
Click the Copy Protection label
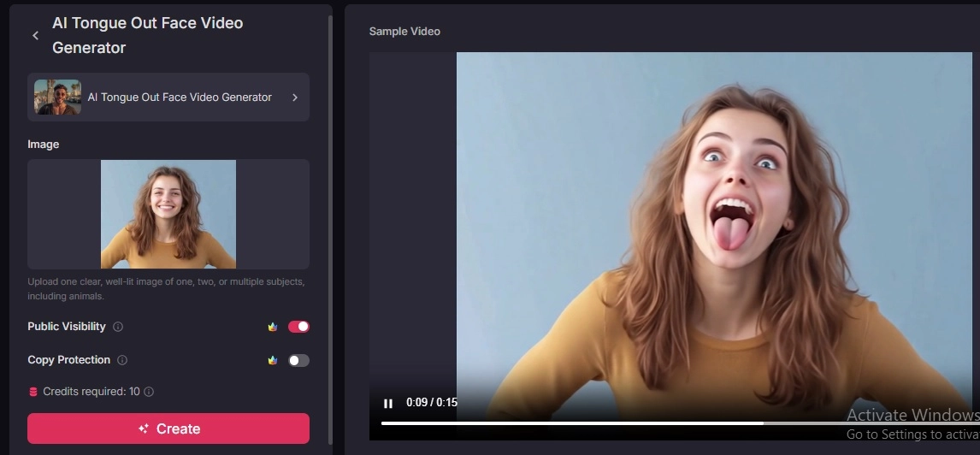pyautogui.click(x=68, y=360)
